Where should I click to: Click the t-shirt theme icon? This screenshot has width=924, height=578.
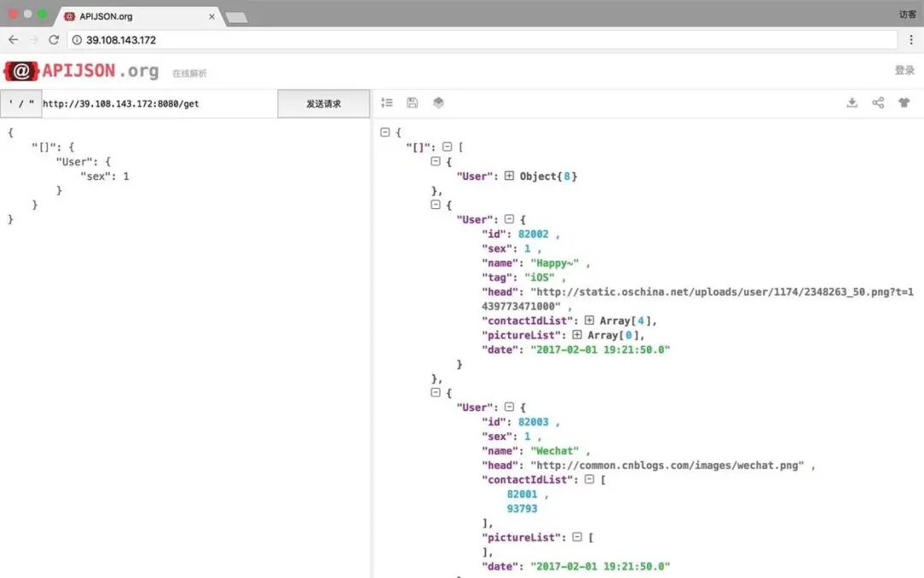pyautogui.click(x=904, y=103)
